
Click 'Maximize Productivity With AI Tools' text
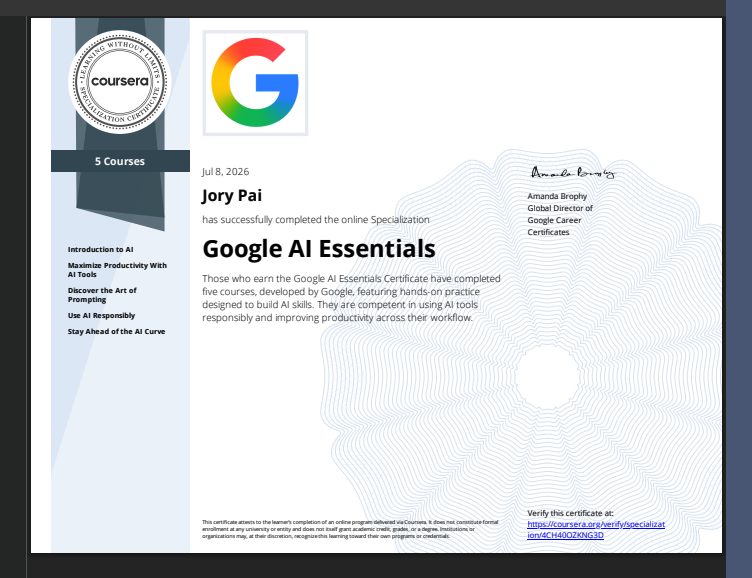(118, 270)
